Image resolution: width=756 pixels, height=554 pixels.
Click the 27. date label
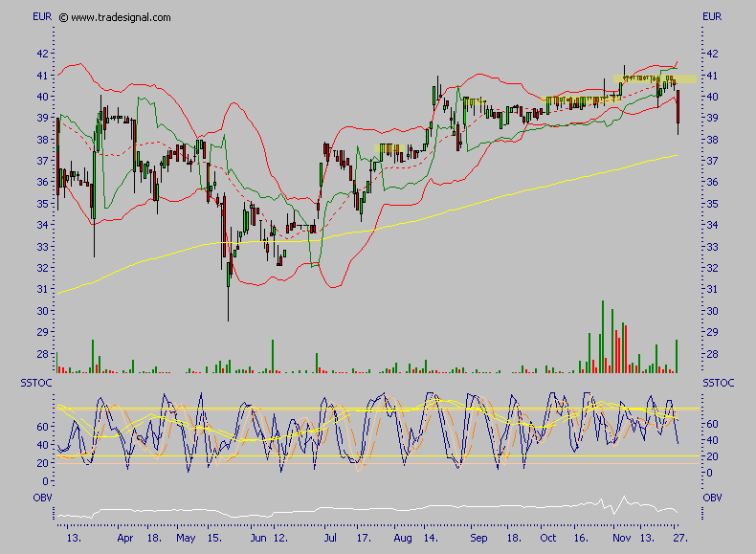pyautogui.click(x=680, y=538)
